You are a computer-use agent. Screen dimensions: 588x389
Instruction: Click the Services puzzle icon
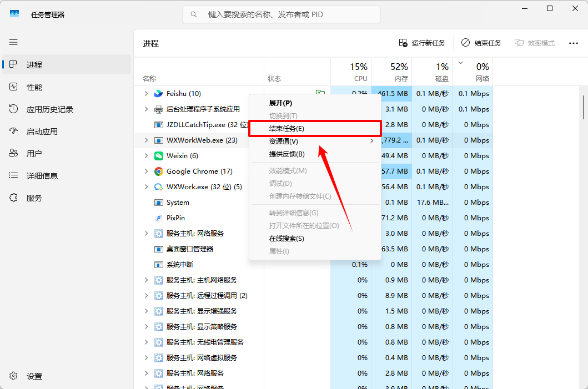tap(13, 198)
